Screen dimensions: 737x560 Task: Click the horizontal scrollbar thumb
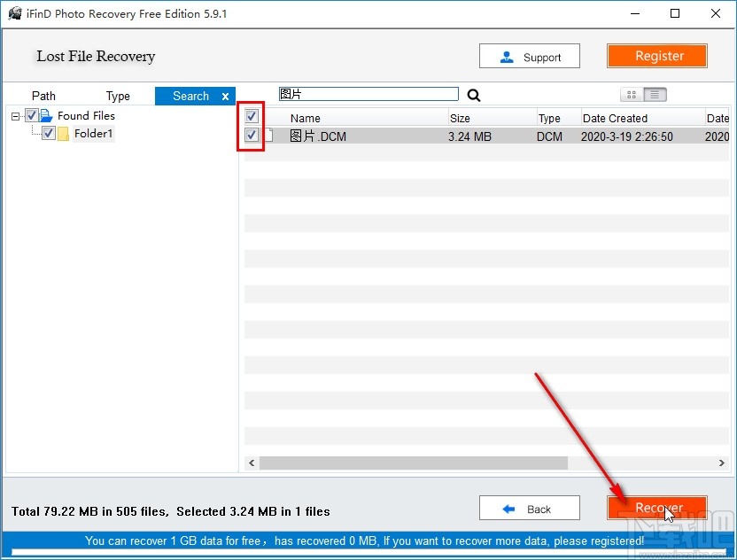414,463
